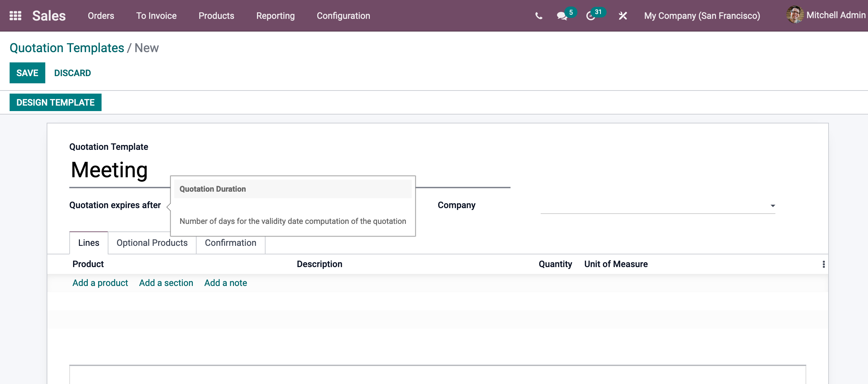Open the Products menu
The image size is (868, 384).
(x=216, y=16)
